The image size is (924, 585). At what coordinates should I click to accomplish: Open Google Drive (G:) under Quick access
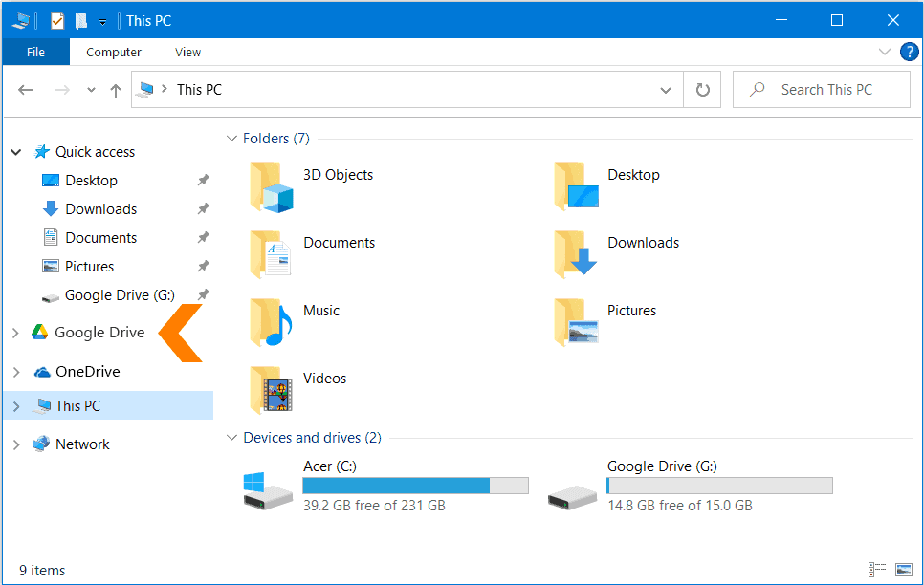click(120, 295)
